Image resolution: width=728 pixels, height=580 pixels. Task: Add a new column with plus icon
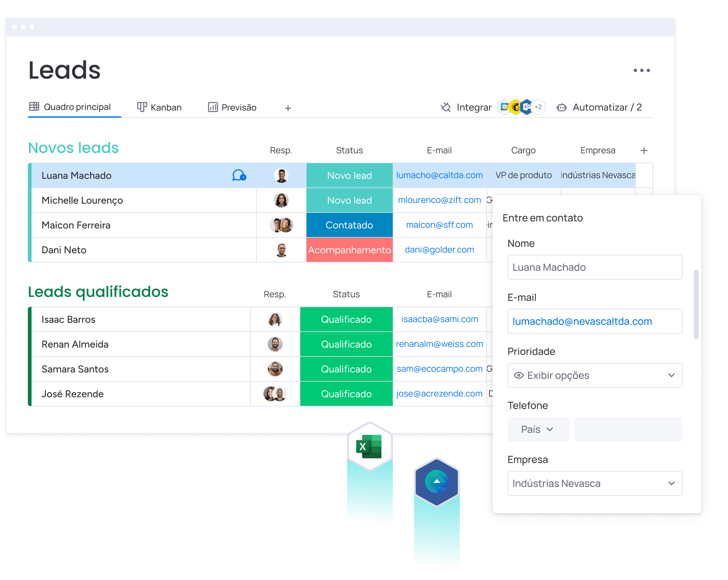click(644, 150)
